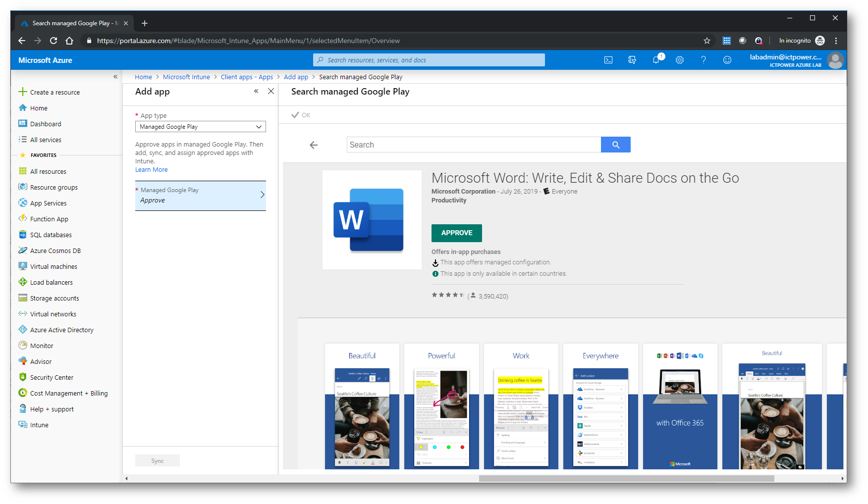
Task: Open Chrome's three-dot menu
Action: tap(836, 41)
